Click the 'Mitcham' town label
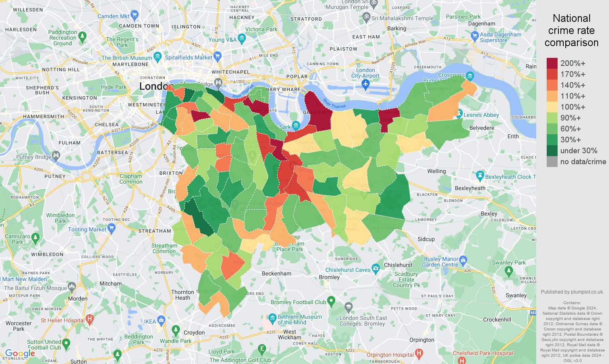The height and width of the screenshot is (364, 609). [x=110, y=284]
